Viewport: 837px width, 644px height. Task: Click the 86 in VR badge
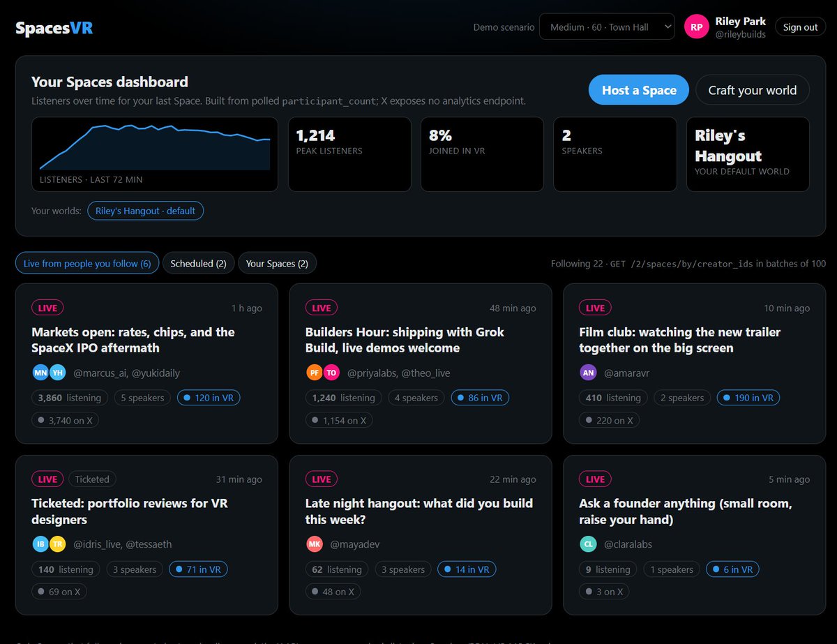click(x=480, y=398)
